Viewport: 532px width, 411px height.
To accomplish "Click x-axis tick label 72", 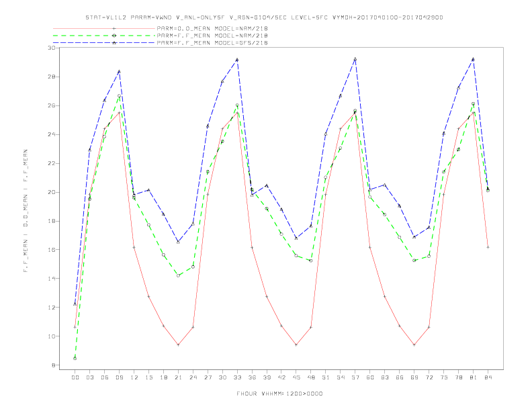I will pyautogui.click(x=429, y=377).
